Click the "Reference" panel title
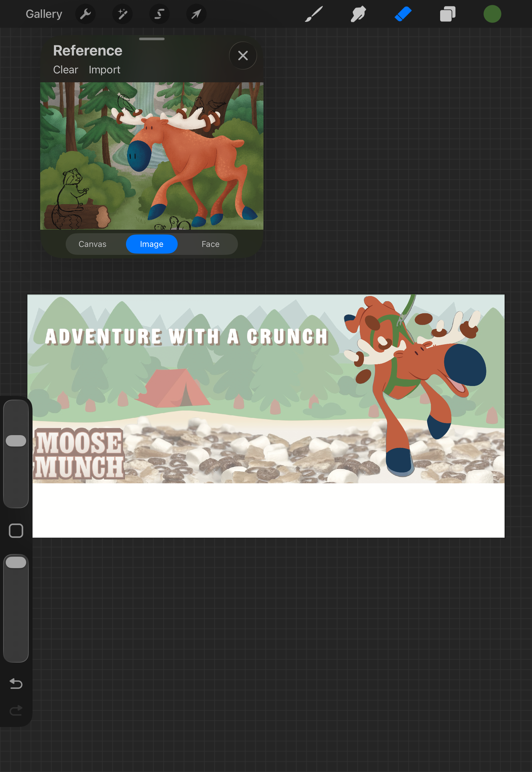Image resolution: width=532 pixels, height=772 pixels. 88,51
